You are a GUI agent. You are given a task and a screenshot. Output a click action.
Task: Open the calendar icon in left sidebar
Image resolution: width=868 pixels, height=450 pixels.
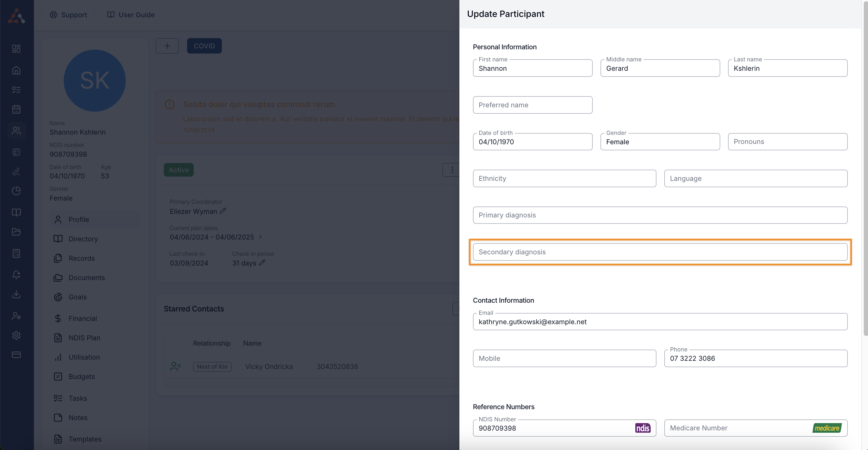(16, 109)
